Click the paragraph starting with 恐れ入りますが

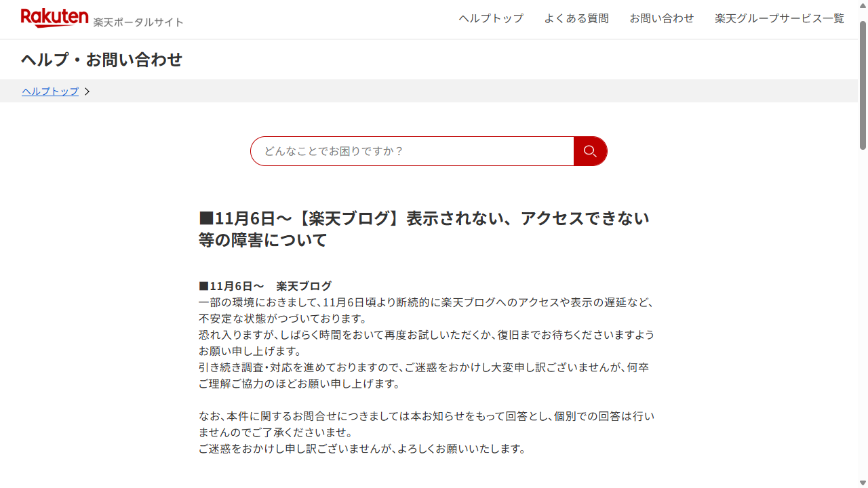(x=426, y=343)
